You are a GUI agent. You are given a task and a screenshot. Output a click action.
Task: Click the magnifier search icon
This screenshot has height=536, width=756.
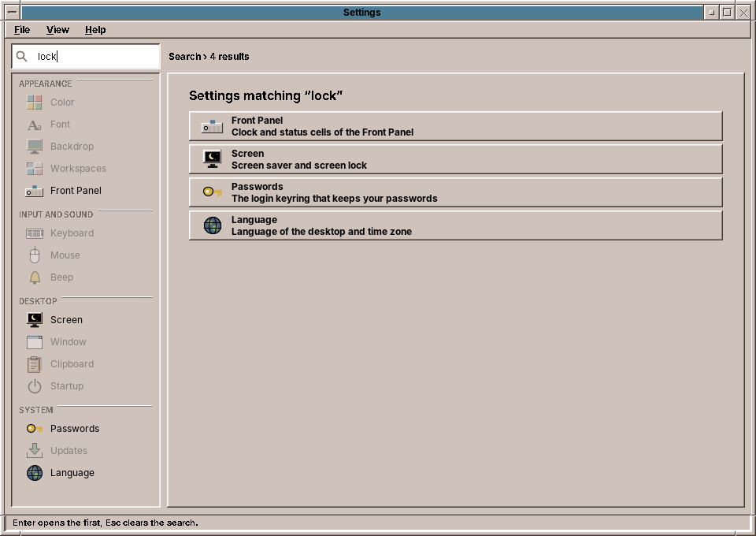22,57
